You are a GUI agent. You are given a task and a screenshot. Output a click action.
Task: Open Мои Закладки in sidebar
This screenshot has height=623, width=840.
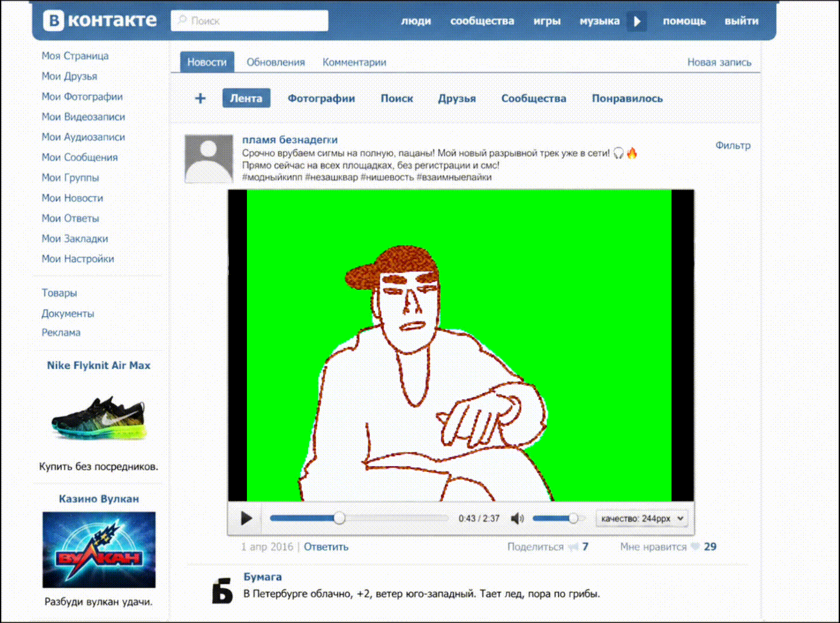pyautogui.click(x=75, y=238)
